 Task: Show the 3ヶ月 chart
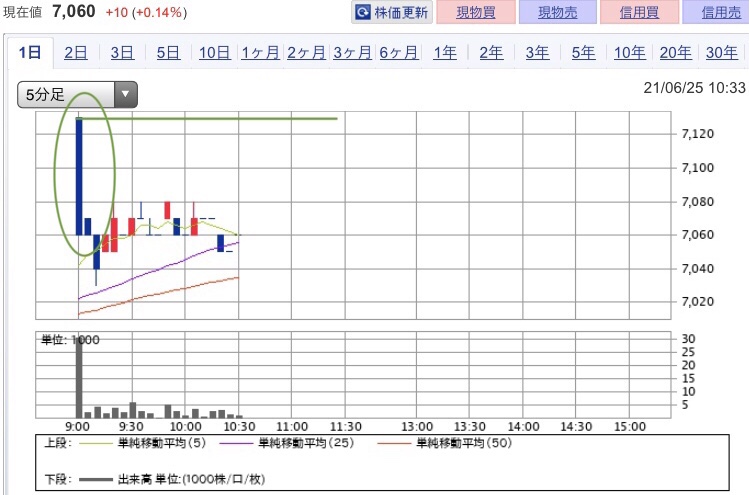pyautogui.click(x=353, y=52)
